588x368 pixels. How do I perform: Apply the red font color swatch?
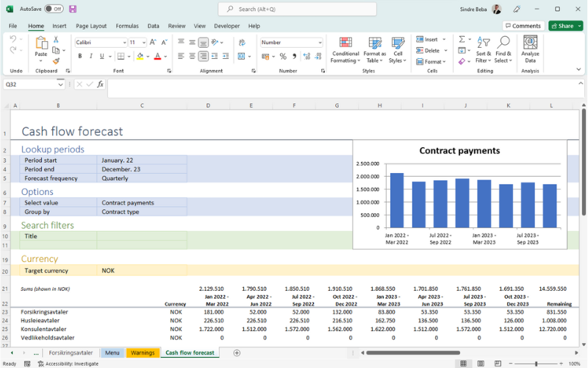click(157, 56)
